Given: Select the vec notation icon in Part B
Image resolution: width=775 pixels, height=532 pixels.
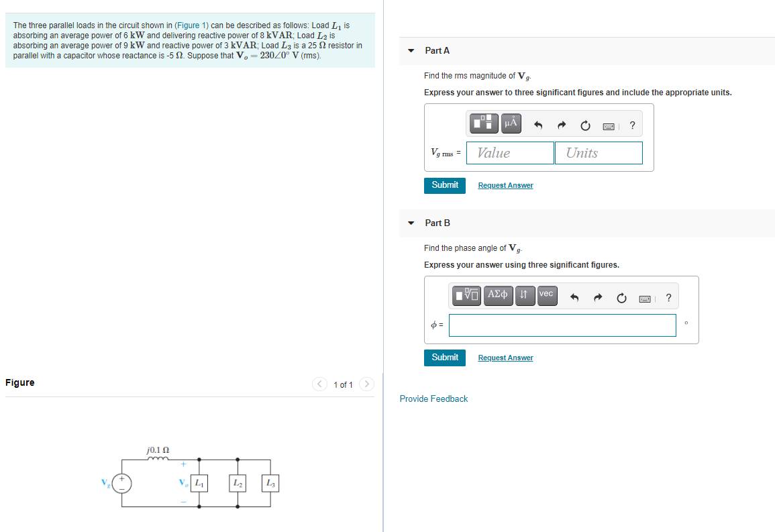Looking at the screenshot, I should (546, 295).
